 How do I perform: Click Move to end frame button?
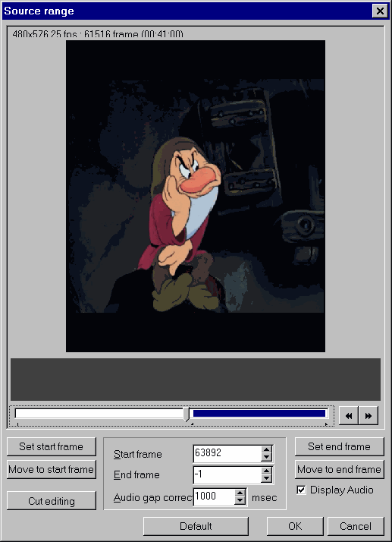click(339, 469)
